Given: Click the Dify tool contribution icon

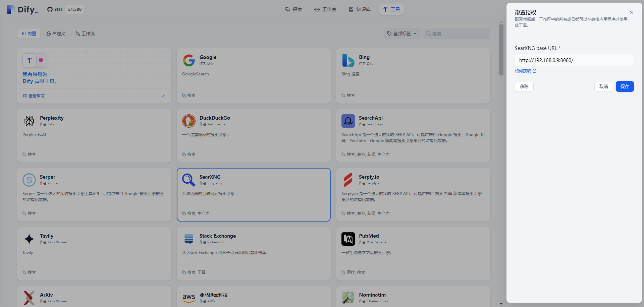Looking at the screenshot, I should coord(30,60).
